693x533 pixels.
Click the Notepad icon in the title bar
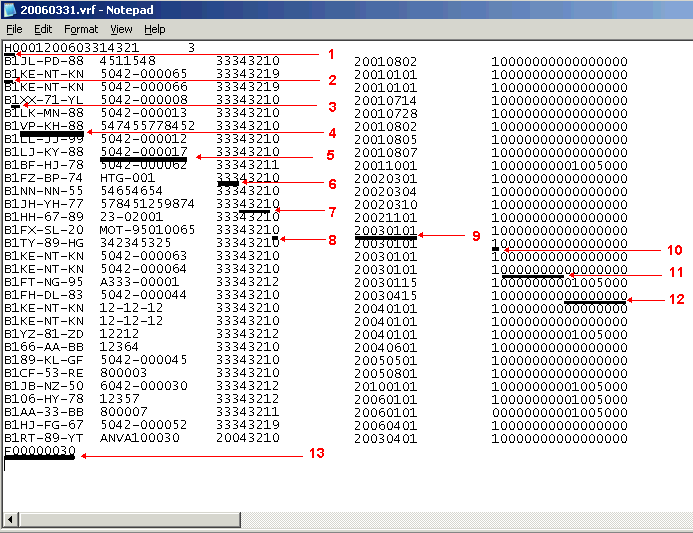[10, 9]
